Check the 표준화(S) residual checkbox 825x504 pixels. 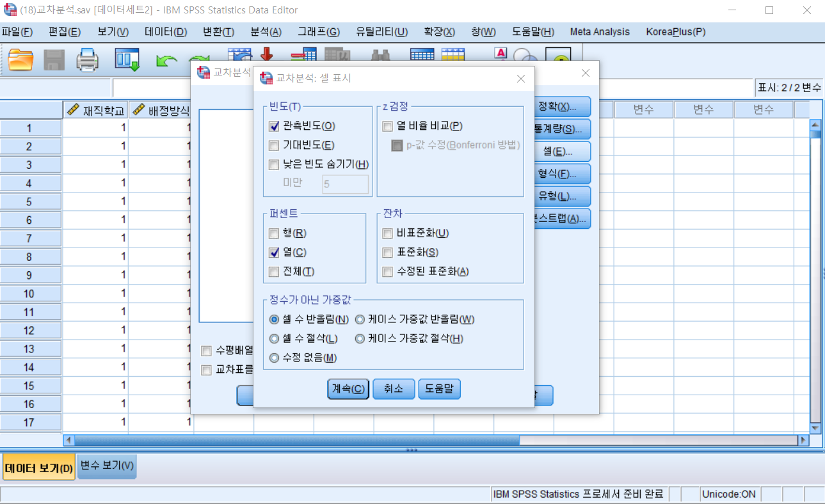pos(387,253)
